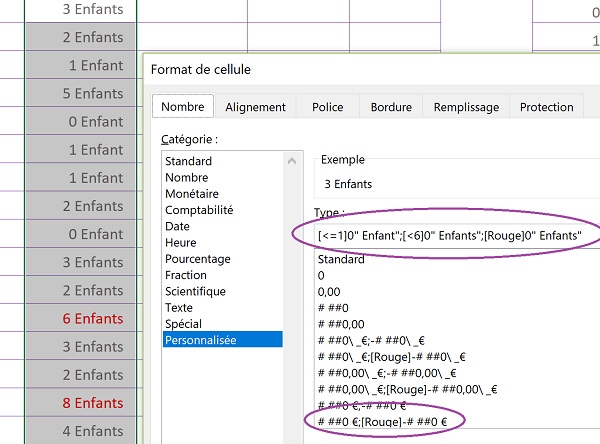Choose the Pourcentage category
This screenshot has height=444, width=600.
(198, 259)
